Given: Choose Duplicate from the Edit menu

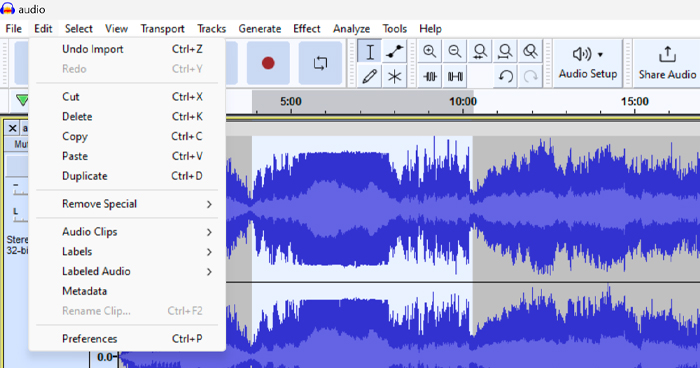Looking at the screenshot, I should point(127,176).
